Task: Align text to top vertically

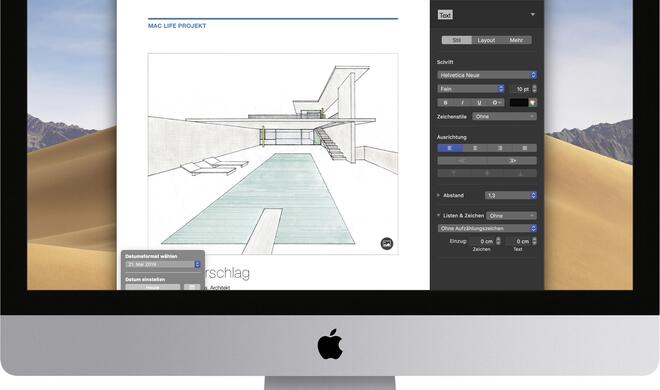Action: pos(454,173)
